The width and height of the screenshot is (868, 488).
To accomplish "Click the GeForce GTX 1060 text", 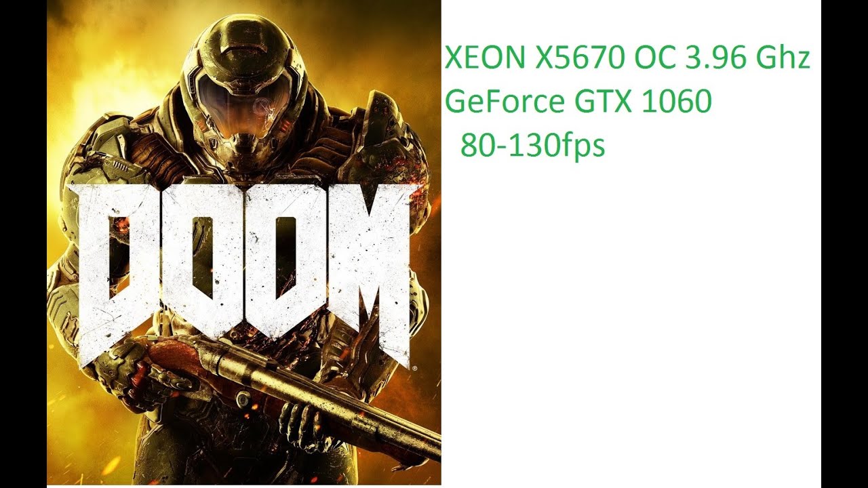I will pos(578,102).
